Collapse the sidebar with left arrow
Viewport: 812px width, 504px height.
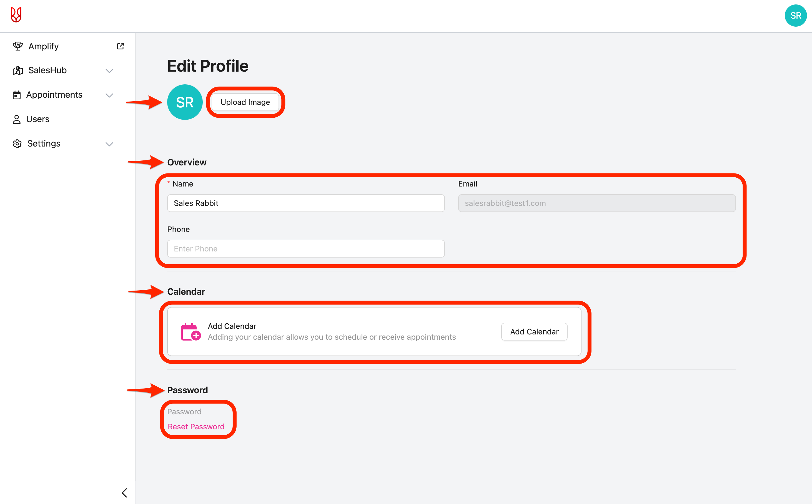[x=124, y=493]
